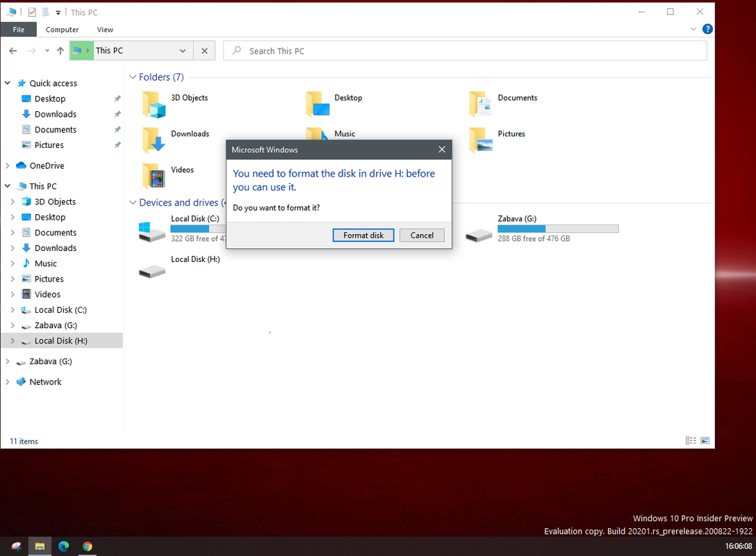This screenshot has height=556, width=756.
Task: Open Customize Quick Access Toolbar dropdown
Action: [x=58, y=13]
